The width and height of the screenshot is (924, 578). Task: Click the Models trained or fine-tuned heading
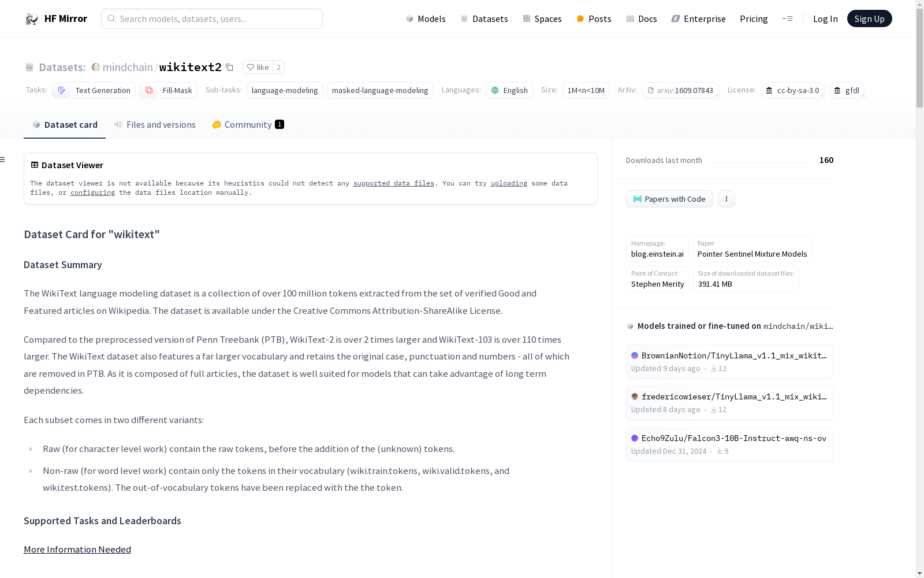[729, 326]
